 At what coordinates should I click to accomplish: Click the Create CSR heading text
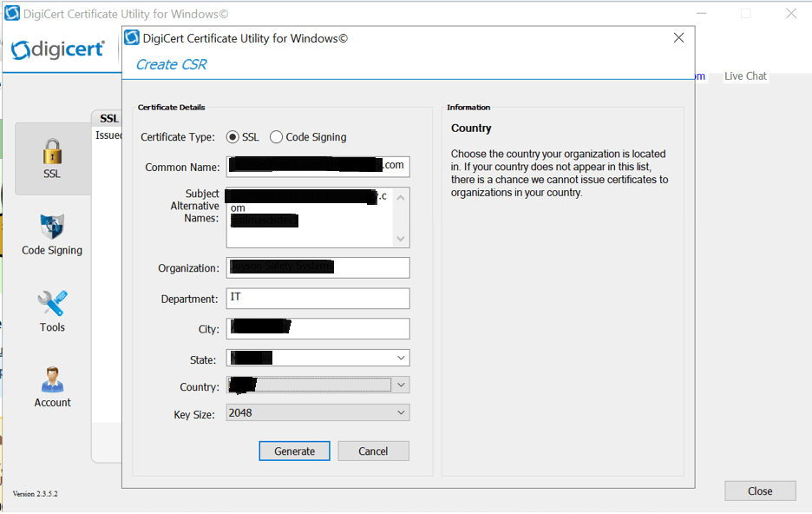pos(171,65)
